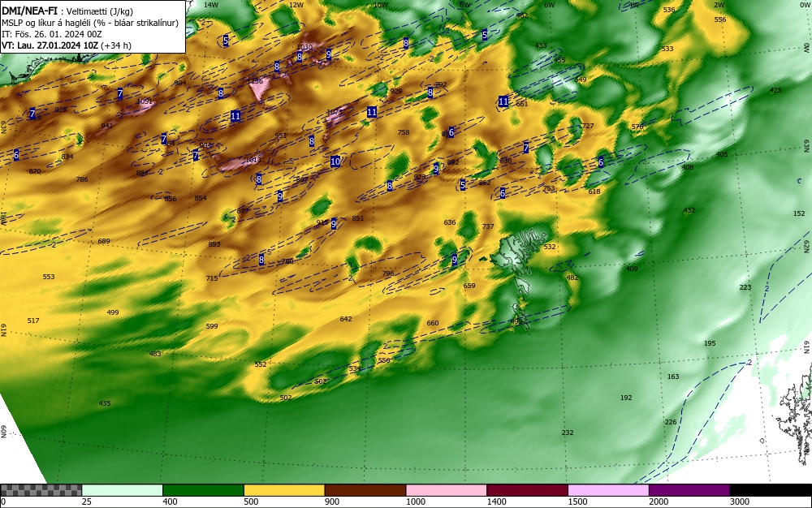
Task: Click the 'IT: Fös. 26. 01. 2024 00Z' line
Action: pyautogui.click(x=52, y=34)
